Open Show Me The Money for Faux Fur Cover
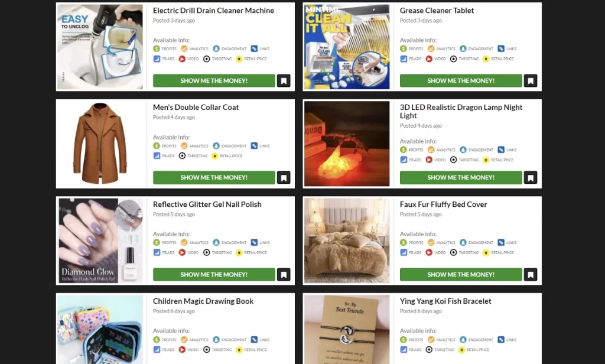 pyautogui.click(x=461, y=274)
